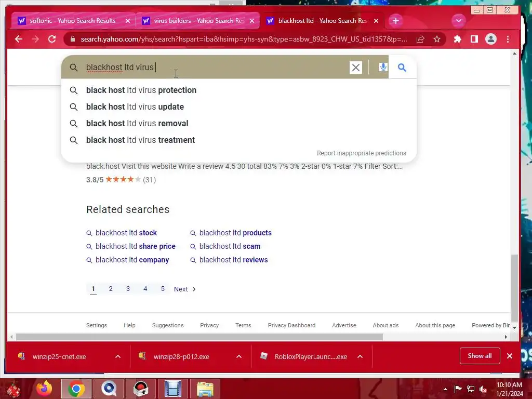Screen dimensions: 532x399
Task: Close the downloads bar
Action: pyautogui.click(x=510, y=356)
